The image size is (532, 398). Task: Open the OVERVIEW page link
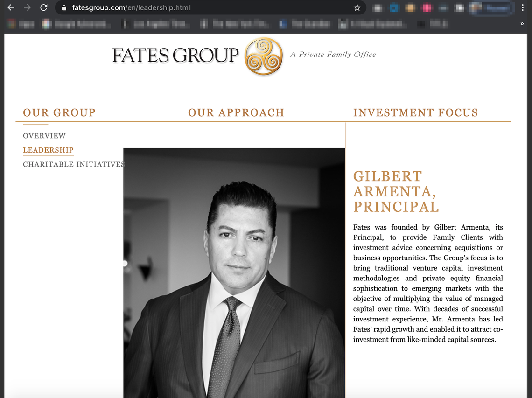[x=44, y=135]
